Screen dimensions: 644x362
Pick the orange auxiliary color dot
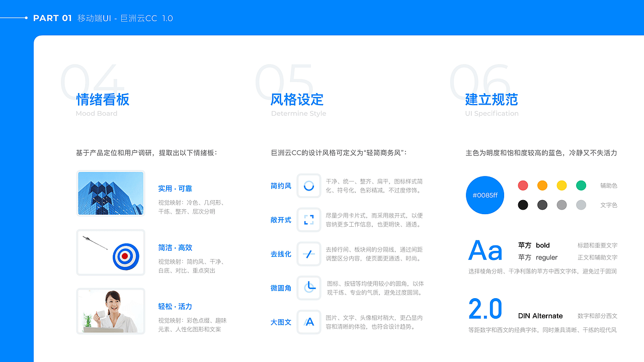(542, 186)
